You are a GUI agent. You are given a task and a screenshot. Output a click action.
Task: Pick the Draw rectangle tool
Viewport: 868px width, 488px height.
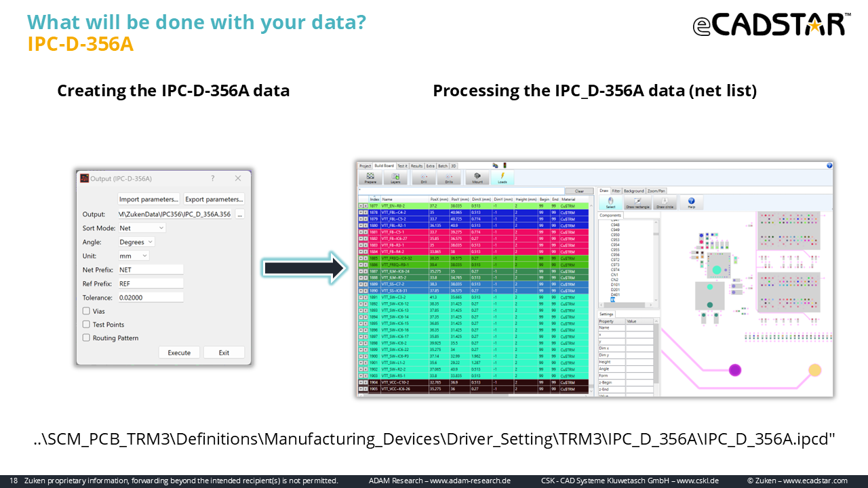[x=638, y=203]
